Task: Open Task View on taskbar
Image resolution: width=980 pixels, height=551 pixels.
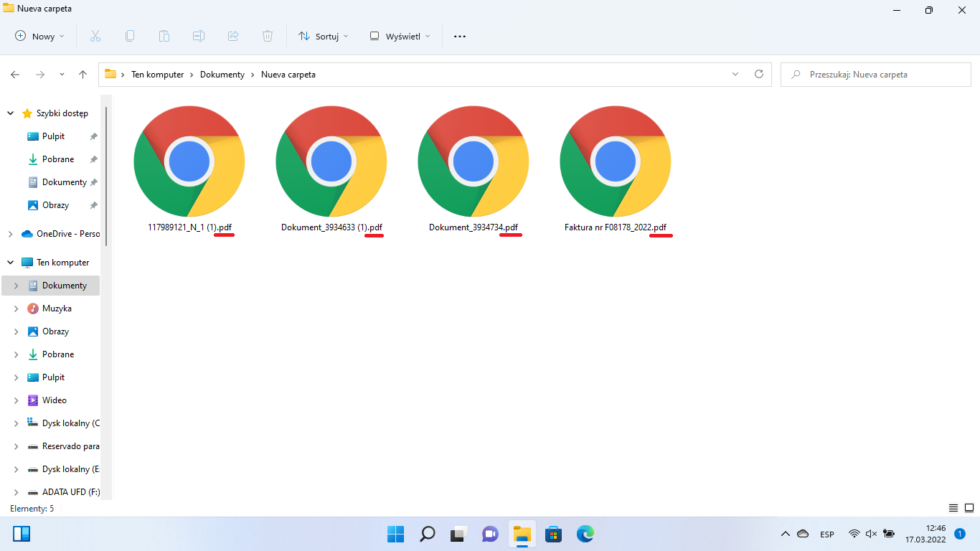Action: (x=458, y=534)
